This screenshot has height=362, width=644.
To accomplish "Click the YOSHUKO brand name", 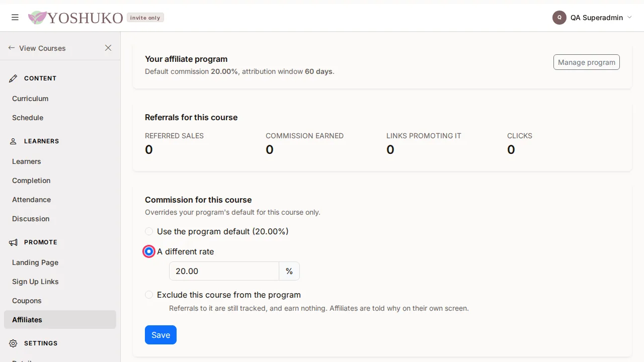I will tap(85, 18).
